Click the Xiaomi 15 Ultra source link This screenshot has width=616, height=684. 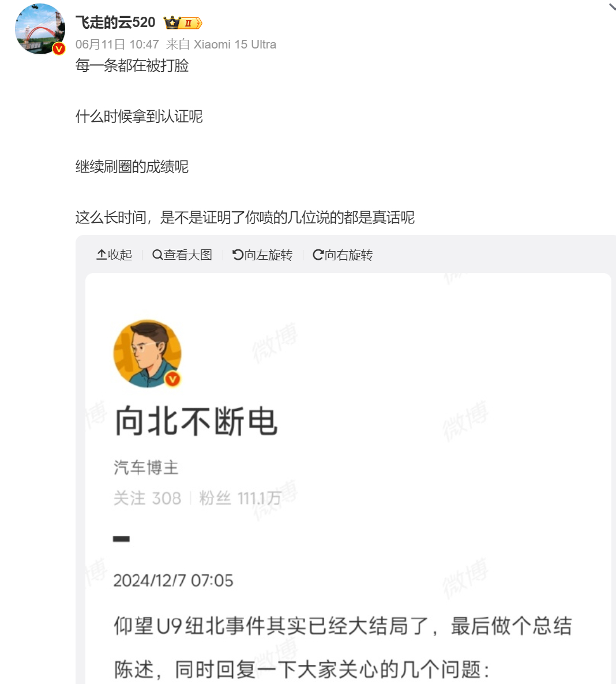235,44
